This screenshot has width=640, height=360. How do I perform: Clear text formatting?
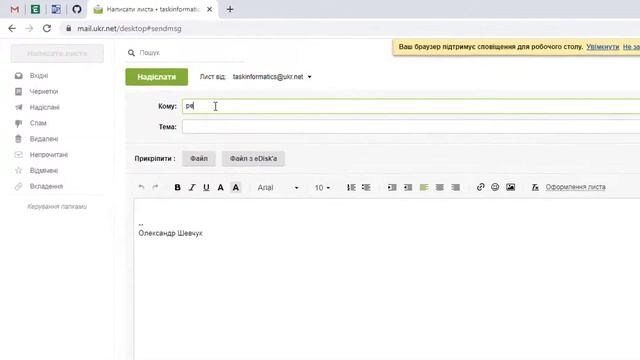tap(535, 187)
